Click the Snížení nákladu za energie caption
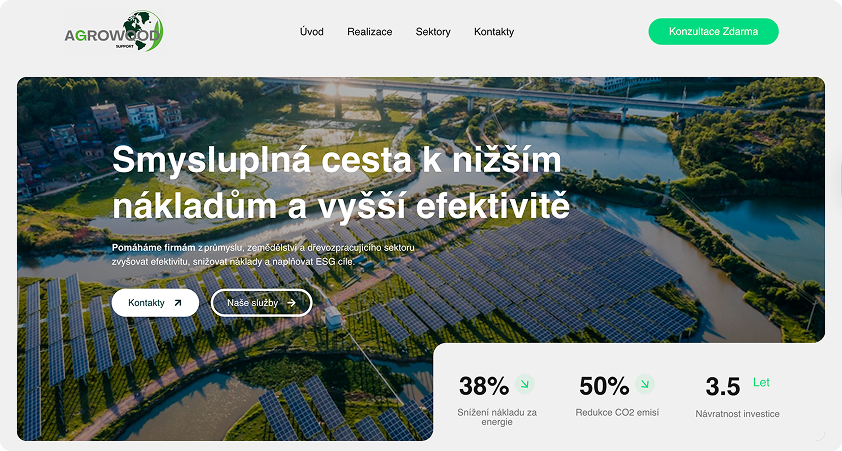This screenshot has height=451, width=842. [x=497, y=417]
